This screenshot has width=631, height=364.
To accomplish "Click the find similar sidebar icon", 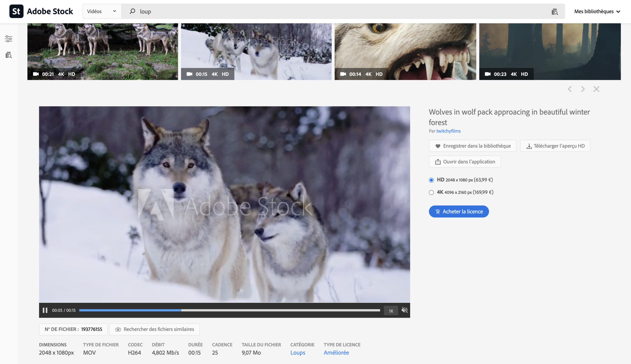I will pos(8,55).
